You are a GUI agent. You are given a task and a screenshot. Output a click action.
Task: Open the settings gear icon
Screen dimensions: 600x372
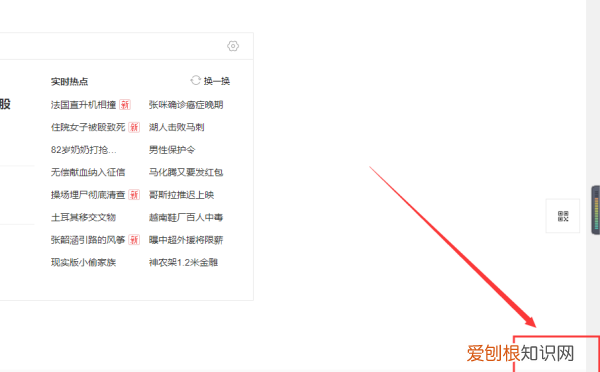(233, 46)
